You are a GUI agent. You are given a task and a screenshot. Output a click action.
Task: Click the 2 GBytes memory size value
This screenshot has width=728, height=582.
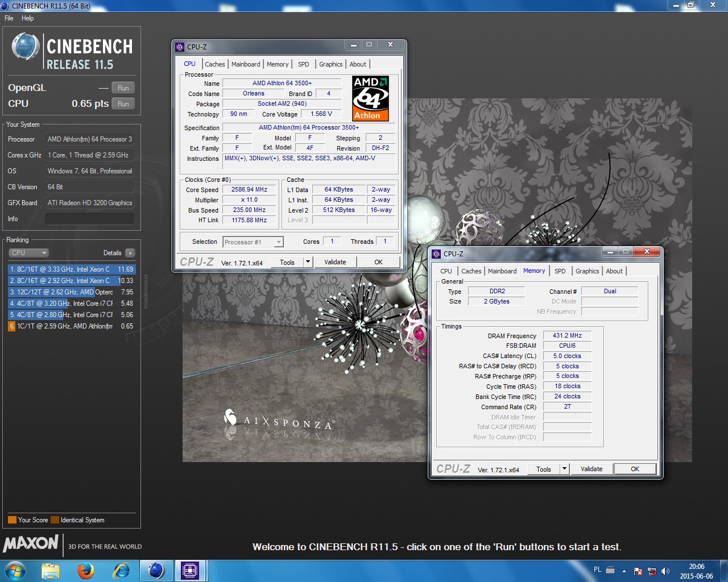click(x=497, y=301)
